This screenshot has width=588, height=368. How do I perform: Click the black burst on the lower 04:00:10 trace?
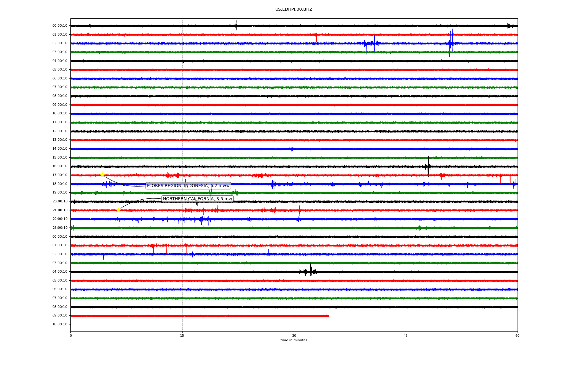310,271
